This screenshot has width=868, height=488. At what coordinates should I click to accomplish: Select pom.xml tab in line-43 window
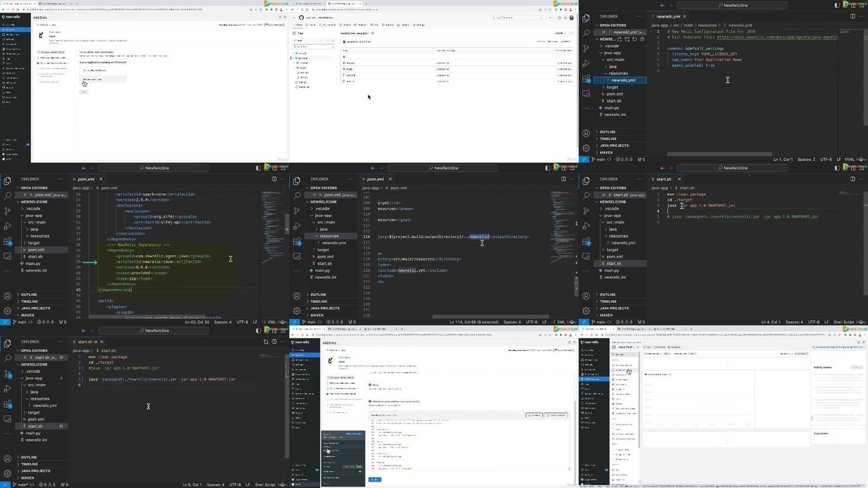click(86, 179)
